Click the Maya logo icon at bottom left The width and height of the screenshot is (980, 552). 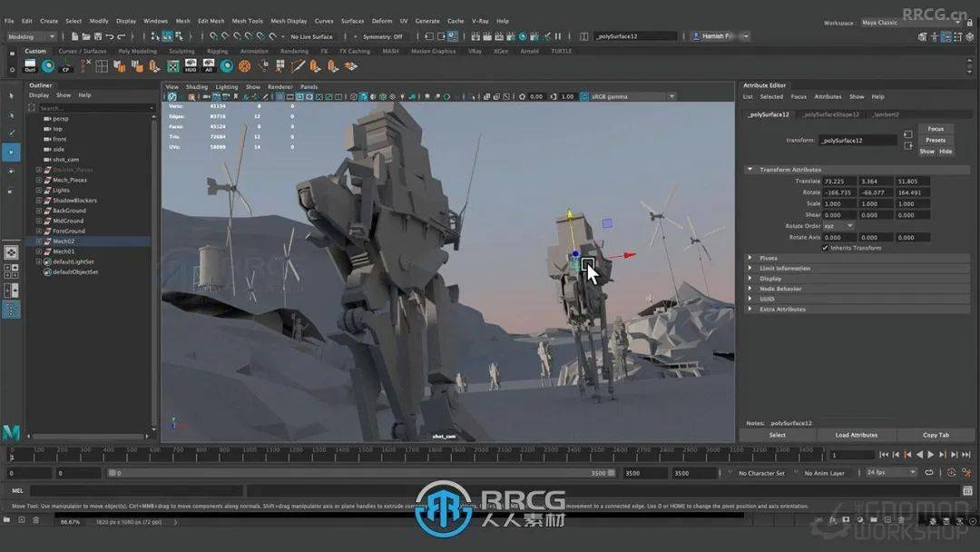11,432
